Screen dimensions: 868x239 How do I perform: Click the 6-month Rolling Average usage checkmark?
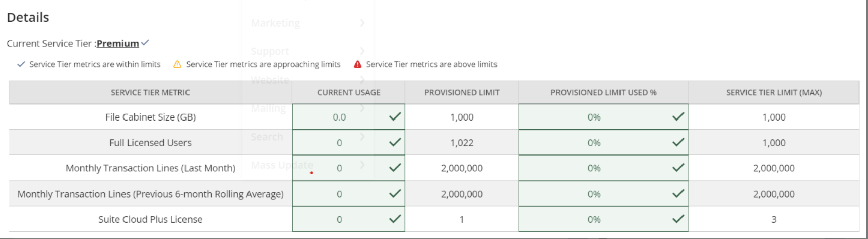tap(395, 194)
